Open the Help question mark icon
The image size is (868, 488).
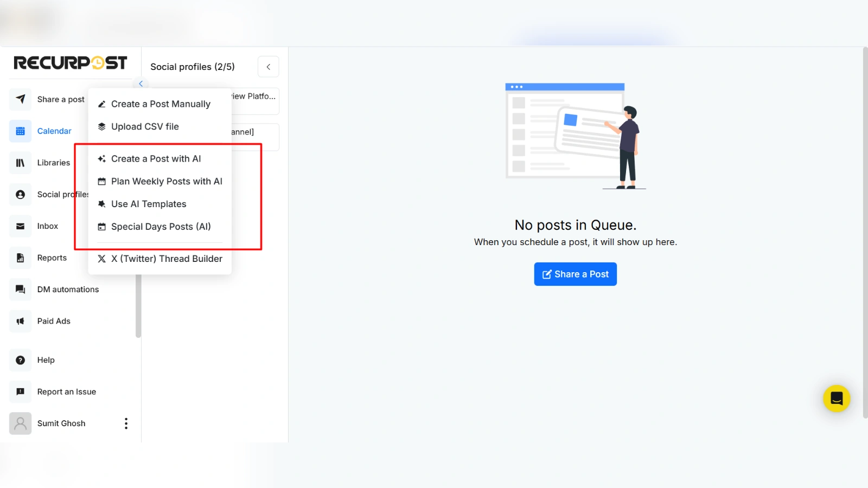21,360
